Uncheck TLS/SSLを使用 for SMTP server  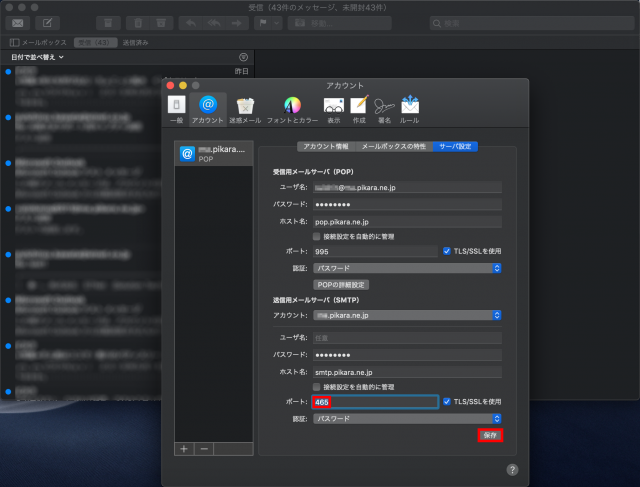coord(447,402)
